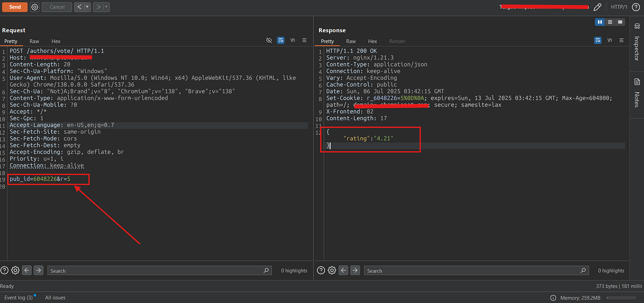Viewport: 644px width, 303px height.
Task: Open dropdown beside the back-history arrow
Action: pyautogui.click(x=86, y=7)
